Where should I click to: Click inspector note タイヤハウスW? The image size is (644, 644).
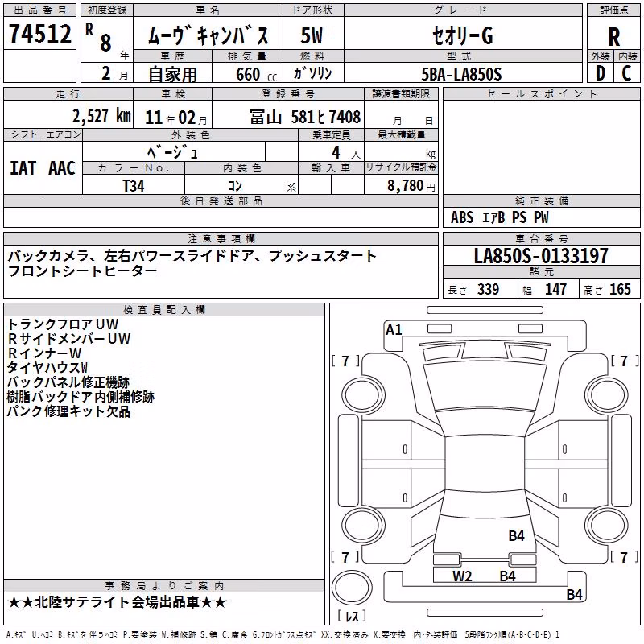pos(47,368)
